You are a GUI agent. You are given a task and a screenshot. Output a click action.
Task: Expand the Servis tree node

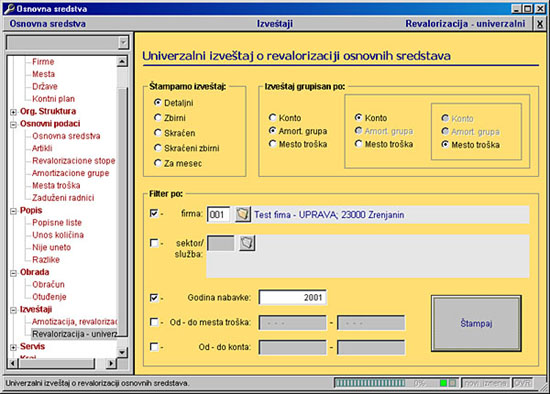pos(13,347)
